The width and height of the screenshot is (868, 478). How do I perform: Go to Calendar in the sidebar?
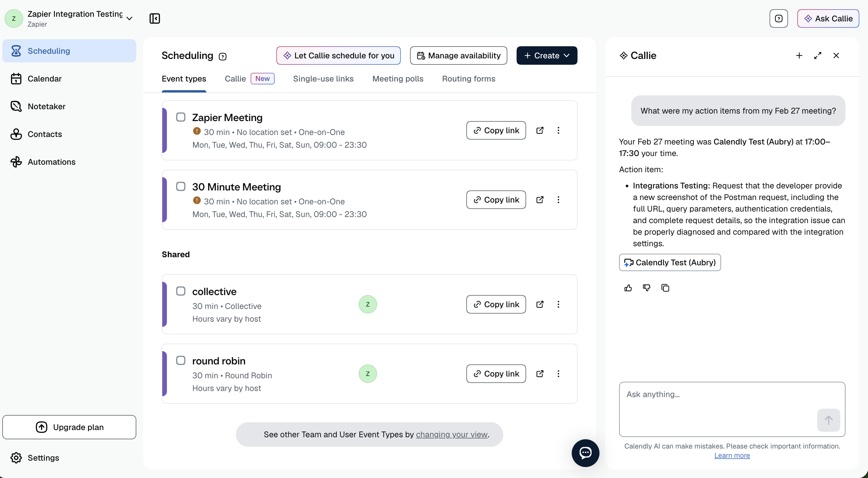[x=69, y=79]
